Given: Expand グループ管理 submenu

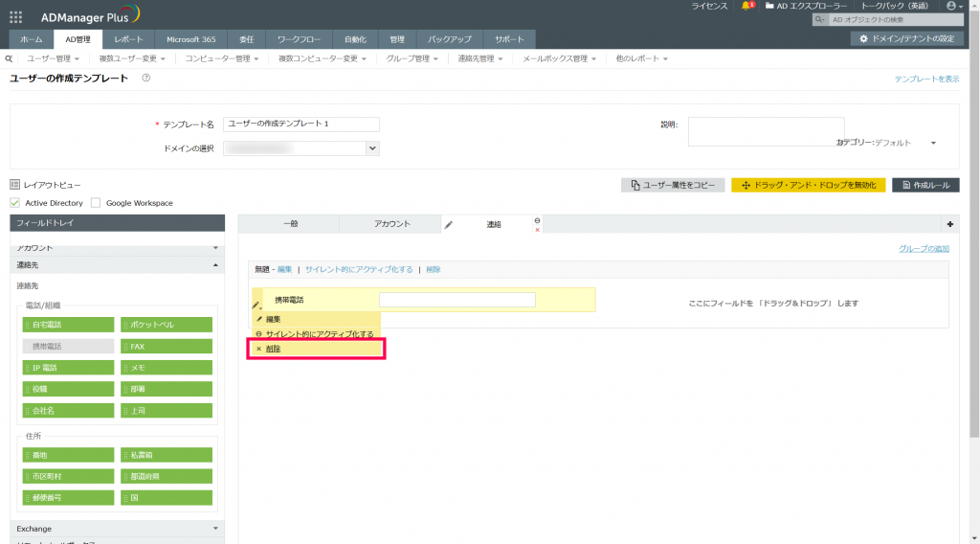Looking at the screenshot, I should point(412,58).
